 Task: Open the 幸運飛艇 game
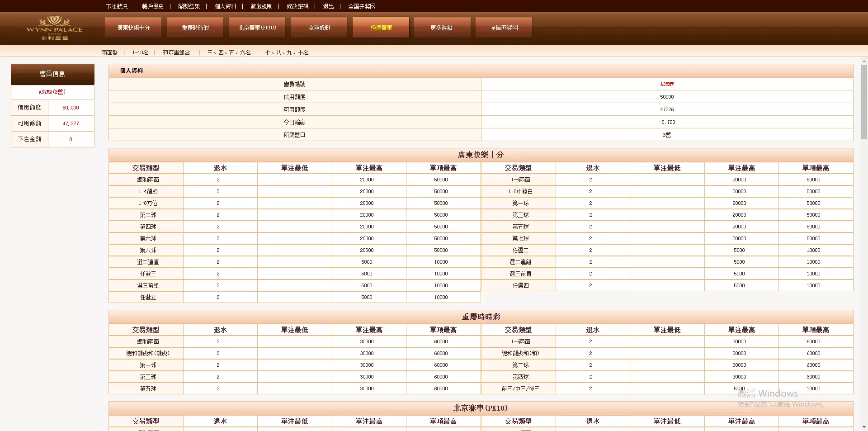pyautogui.click(x=319, y=28)
